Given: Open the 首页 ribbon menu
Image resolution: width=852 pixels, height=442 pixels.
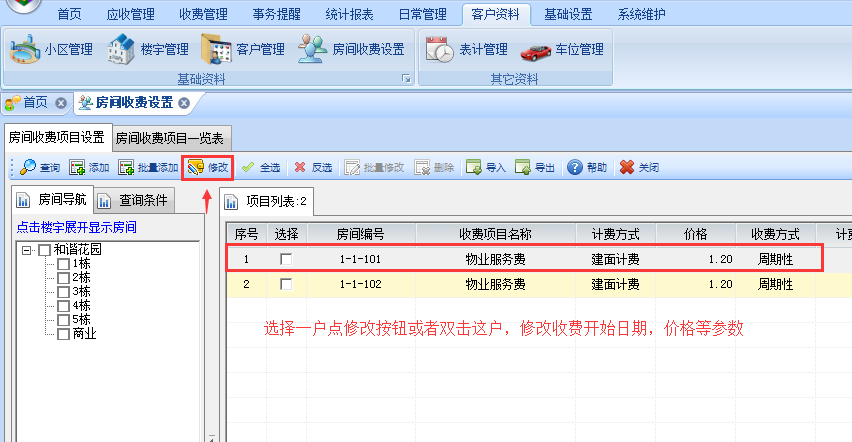Looking at the screenshot, I should pos(70,14).
